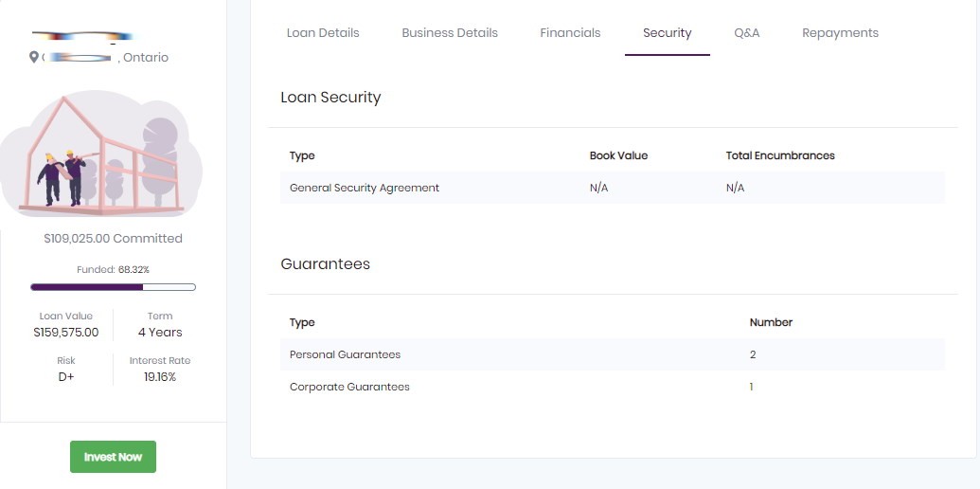Click the D+ risk rating
Screen dimensions: 980x489
66,376
